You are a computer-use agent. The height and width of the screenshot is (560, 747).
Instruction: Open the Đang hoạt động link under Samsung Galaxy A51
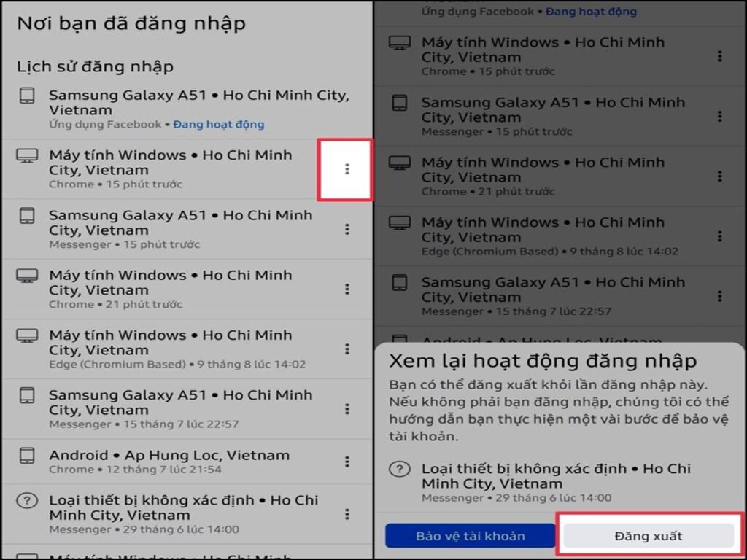(218, 124)
